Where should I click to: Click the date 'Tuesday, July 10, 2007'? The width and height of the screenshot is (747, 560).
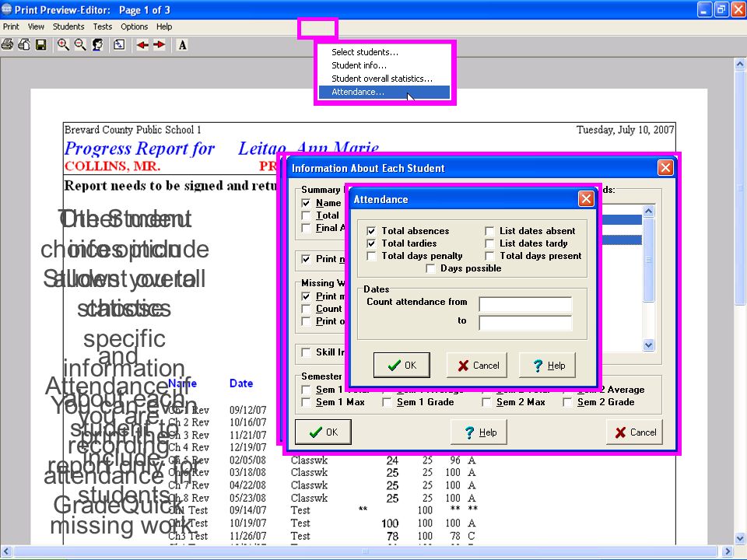click(625, 130)
